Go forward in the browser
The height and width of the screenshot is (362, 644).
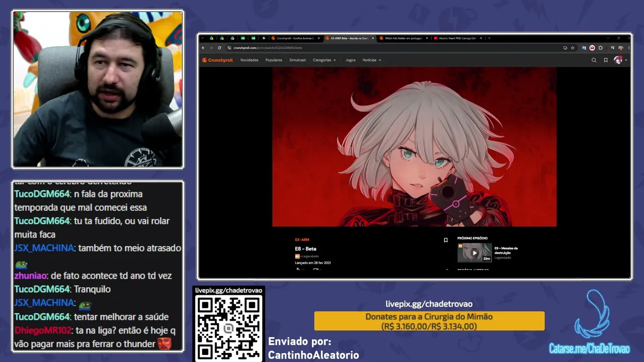(211, 48)
